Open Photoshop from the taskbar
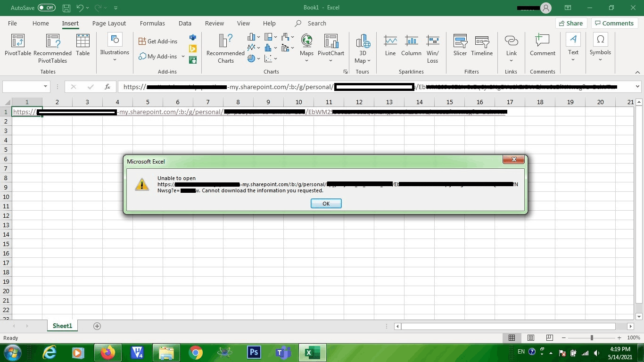644x362 pixels. click(x=254, y=353)
